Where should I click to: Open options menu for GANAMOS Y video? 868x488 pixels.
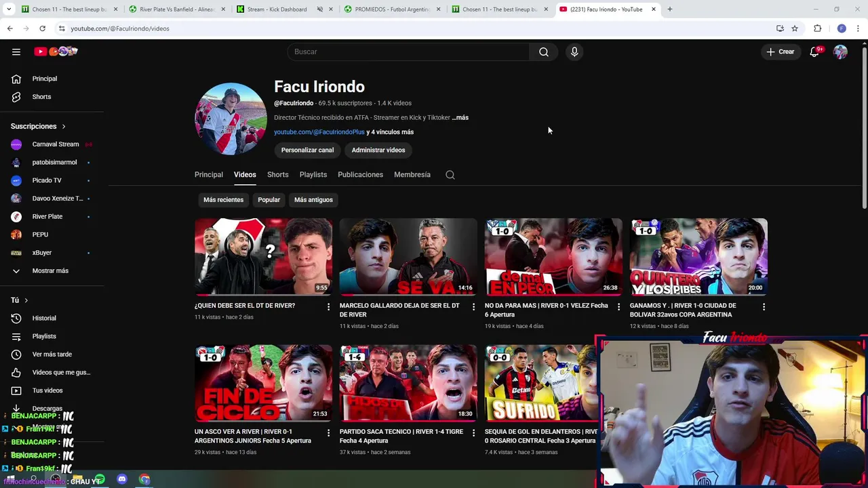coord(764,307)
